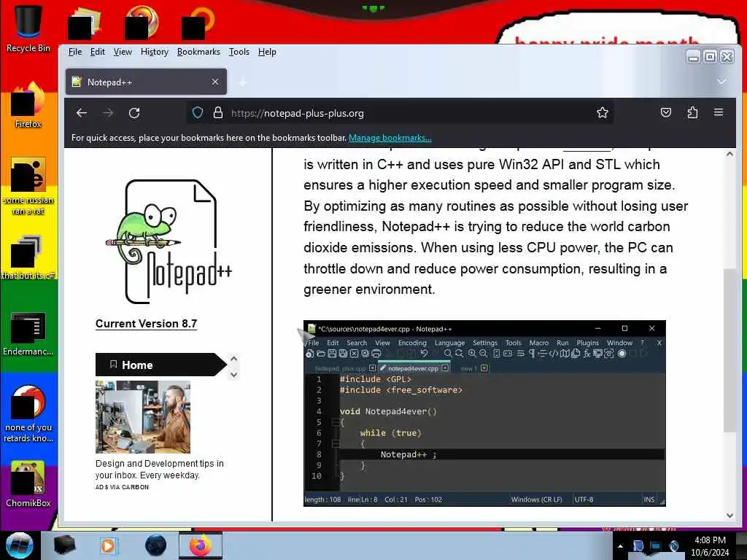747x560 pixels.
Task: Click the Manage bookmarks link
Action: [390, 138]
